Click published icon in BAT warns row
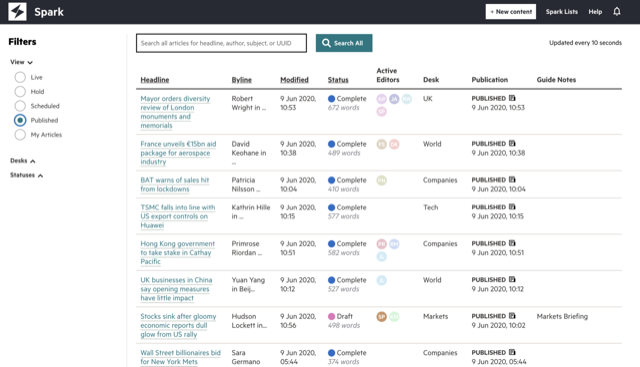 [512, 179]
